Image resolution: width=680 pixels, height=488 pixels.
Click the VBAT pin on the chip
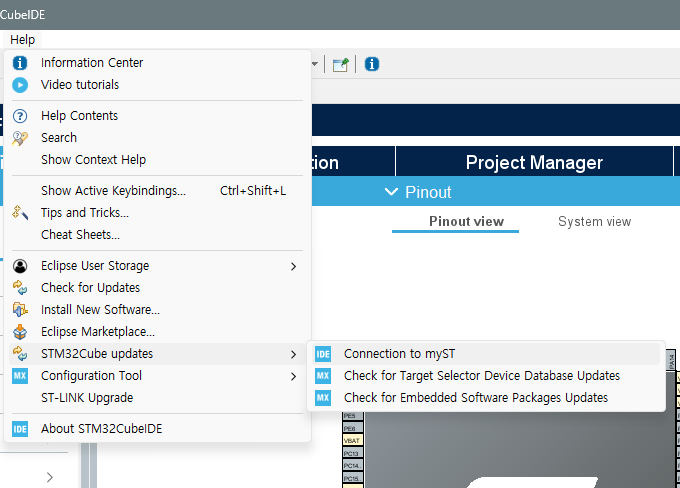(353, 441)
